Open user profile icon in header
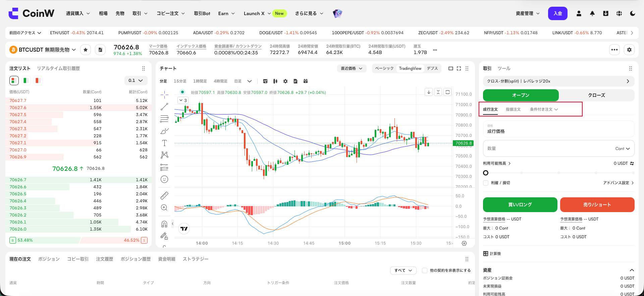Viewport: 644px width, 296px height. [579, 13]
